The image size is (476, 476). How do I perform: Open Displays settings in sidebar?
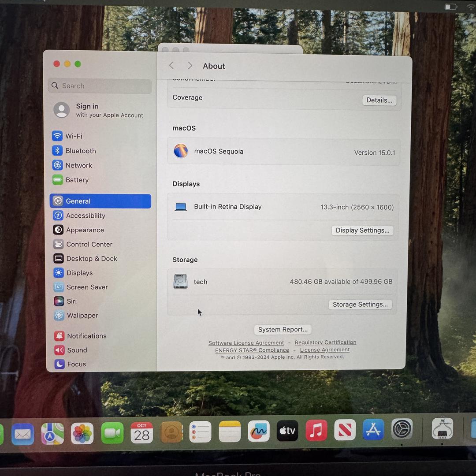coord(73,273)
